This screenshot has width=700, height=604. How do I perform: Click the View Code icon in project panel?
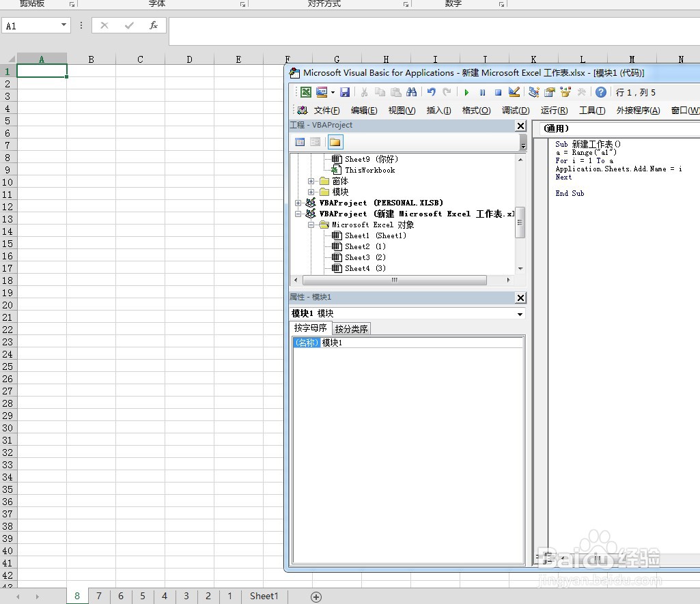[300, 143]
